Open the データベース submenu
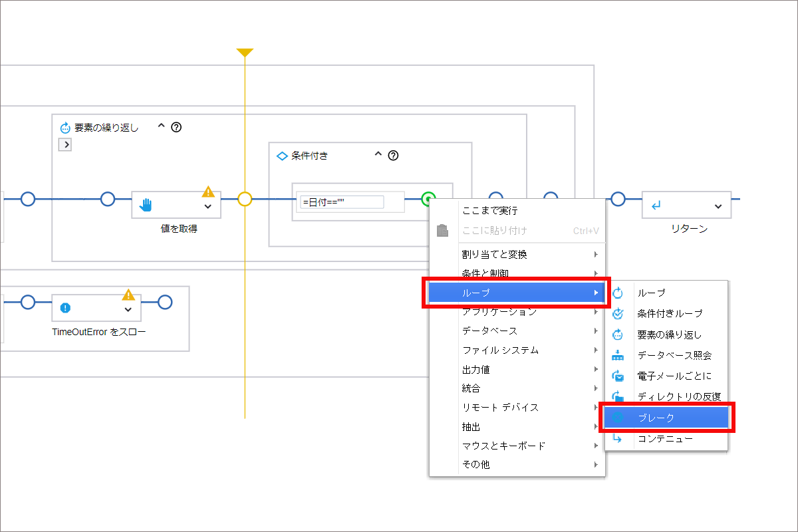The height and width of the screenshot is (532, 798). coord(517,331)
